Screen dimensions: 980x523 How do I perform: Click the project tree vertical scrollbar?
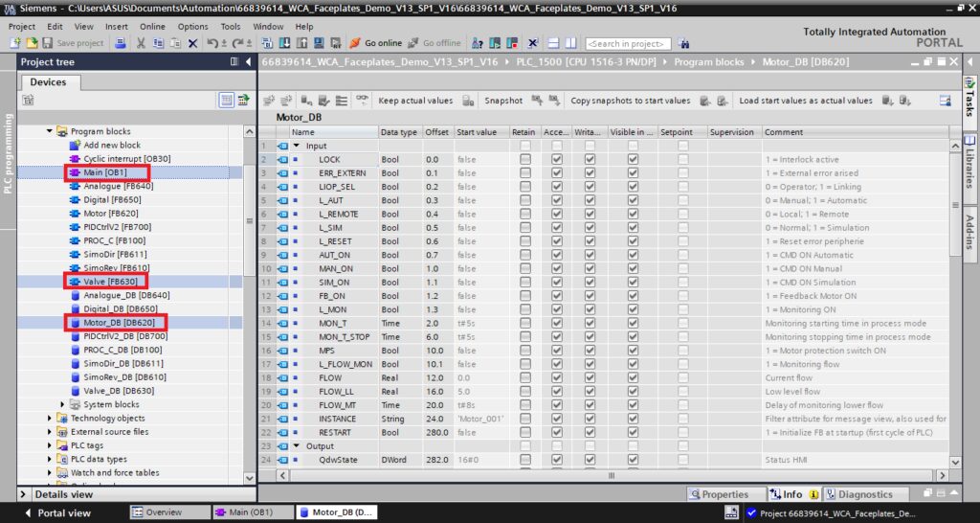tap(250, 219)
